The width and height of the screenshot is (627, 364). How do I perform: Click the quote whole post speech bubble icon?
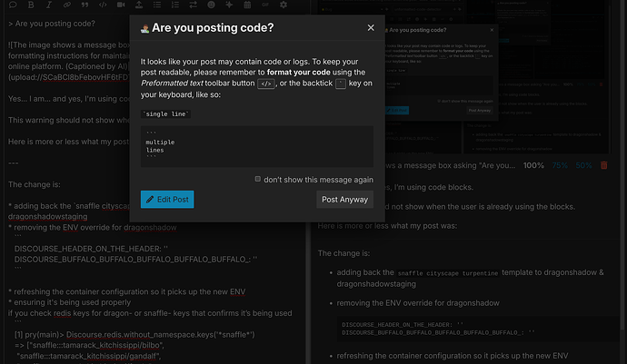coord(13,5)
